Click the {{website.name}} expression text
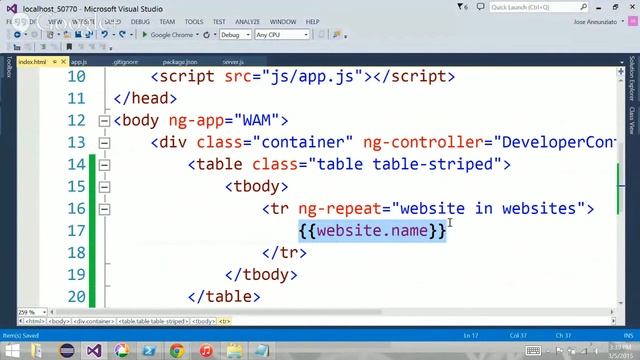640x360 pixels. pos(372,231)
